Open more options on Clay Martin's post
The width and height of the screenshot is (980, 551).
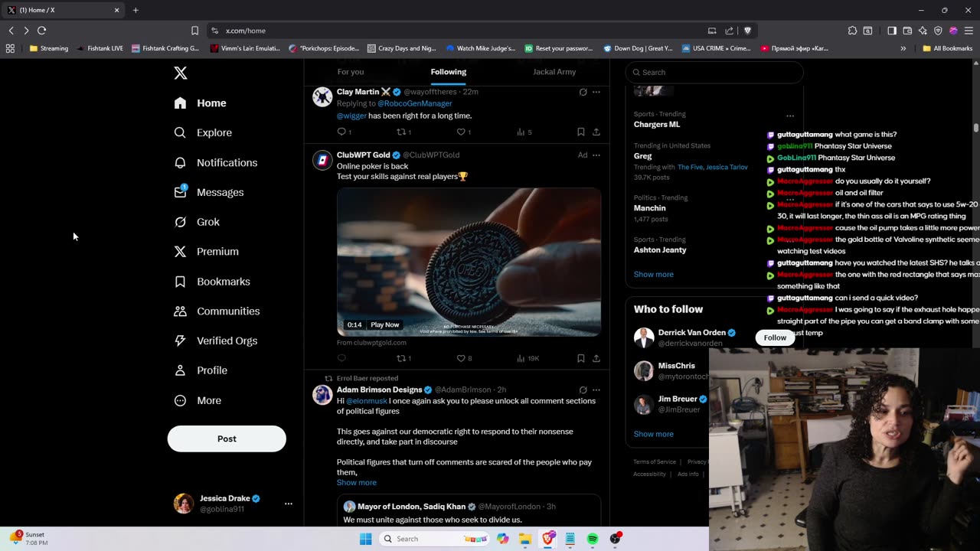596,92
